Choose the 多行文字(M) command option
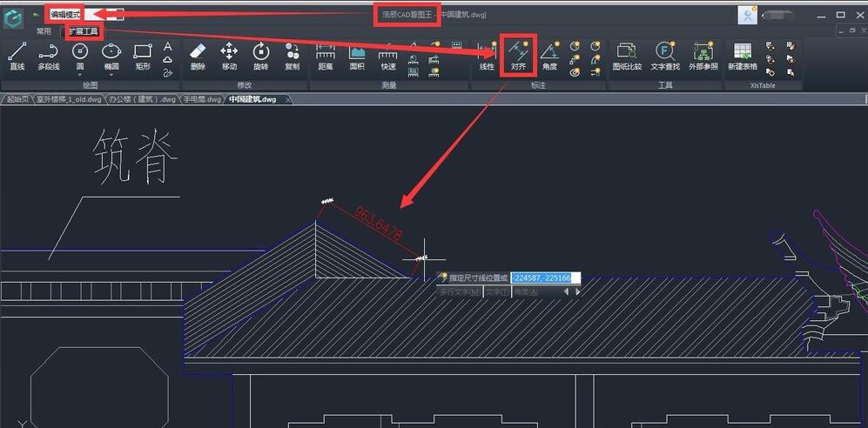 pos(459,292)
